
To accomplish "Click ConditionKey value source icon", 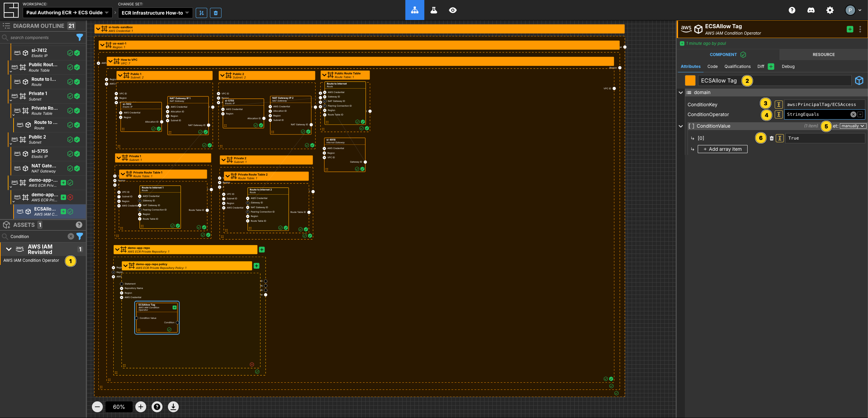I will [x=779, y=105].
